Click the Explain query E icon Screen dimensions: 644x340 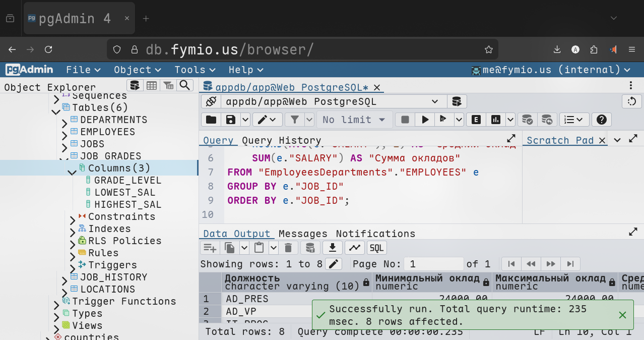[x=476, y=120]
